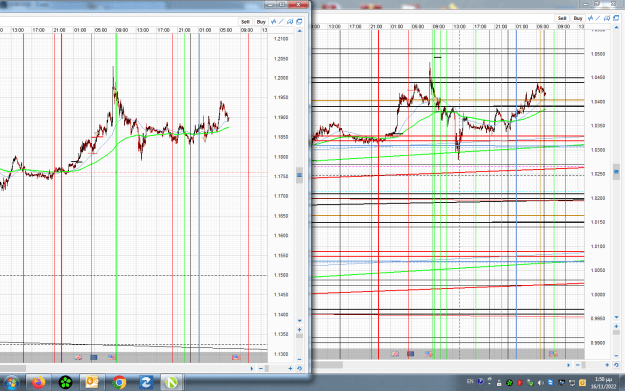This screenshot has width=625, height=391.
Task: Click volume speaker icon in tray
Action: point(540,383)
